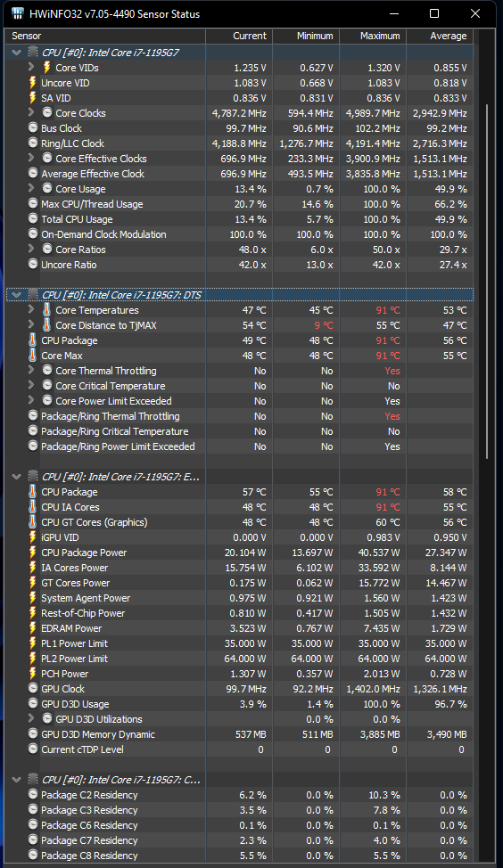
Task: Click the icon next to Uncore Ratio
Action: pyautogui.click(x=33, y=265)
